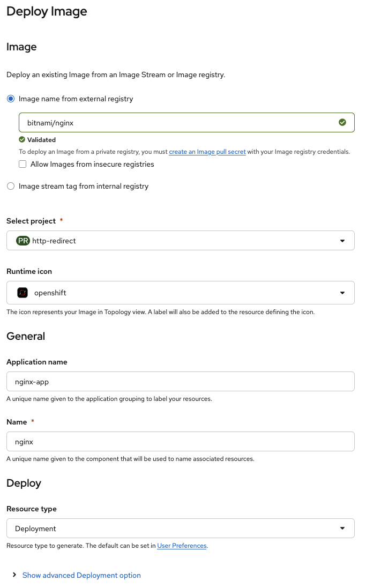This screenshot has height=588, width=381.
Task: Click the Resource type dropdown caret
Action: click(x=342, y=528)
